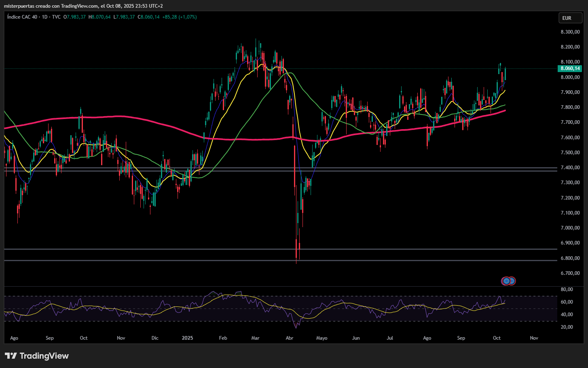Screen dimensions: 588x368
Task: Click the TradingView logo at bottom left
Action: click(x=37, y=356)
